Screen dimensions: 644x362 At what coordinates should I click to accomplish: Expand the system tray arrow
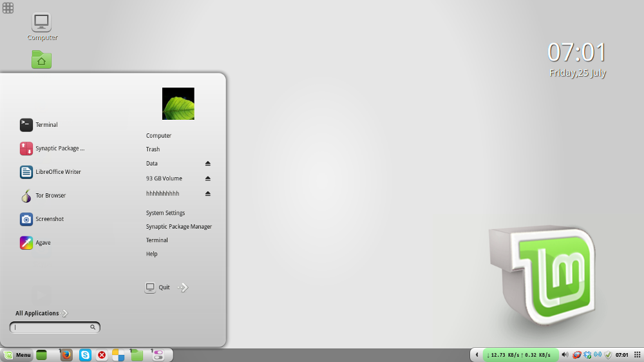coord(477,355)
